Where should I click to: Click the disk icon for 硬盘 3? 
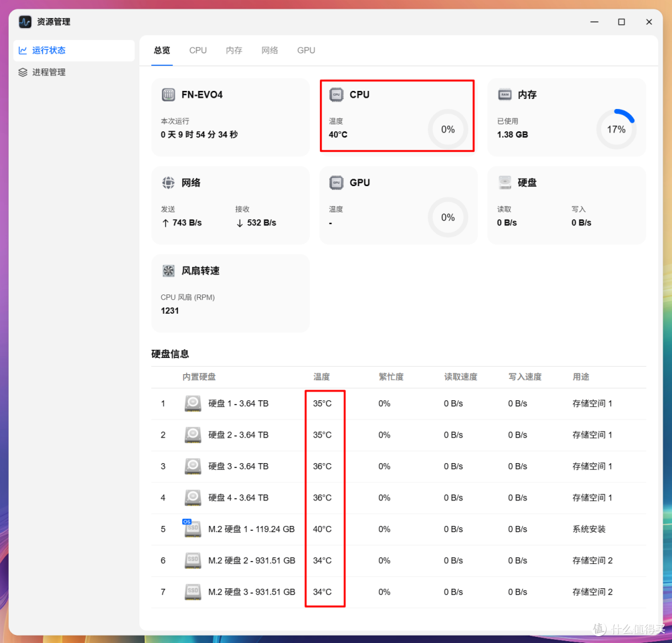193,466
